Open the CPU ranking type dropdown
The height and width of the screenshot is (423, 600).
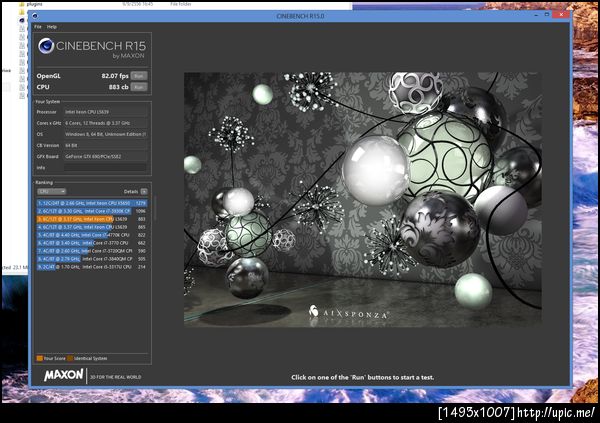click(x=51, y=191)
